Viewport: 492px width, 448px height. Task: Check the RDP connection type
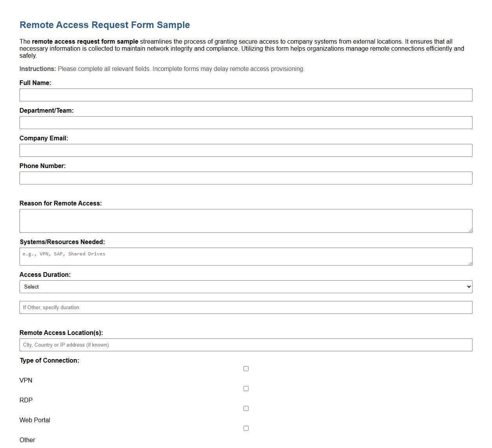(245, 388)
